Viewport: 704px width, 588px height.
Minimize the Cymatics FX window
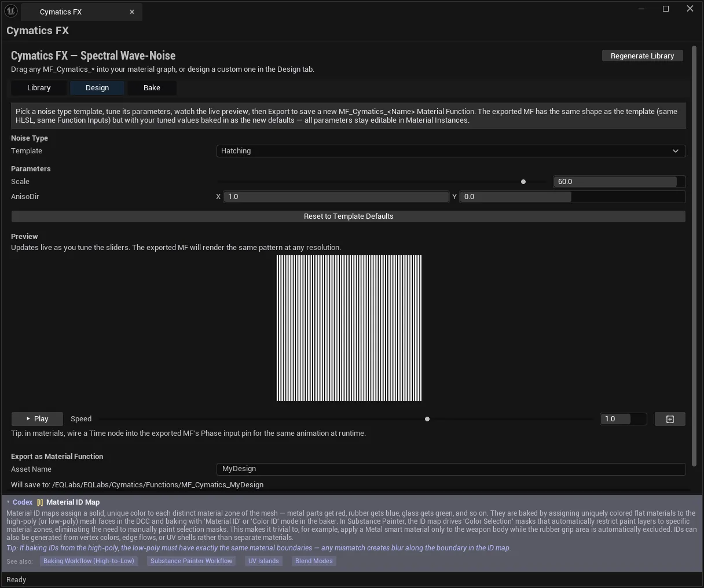tap(641, 9)
